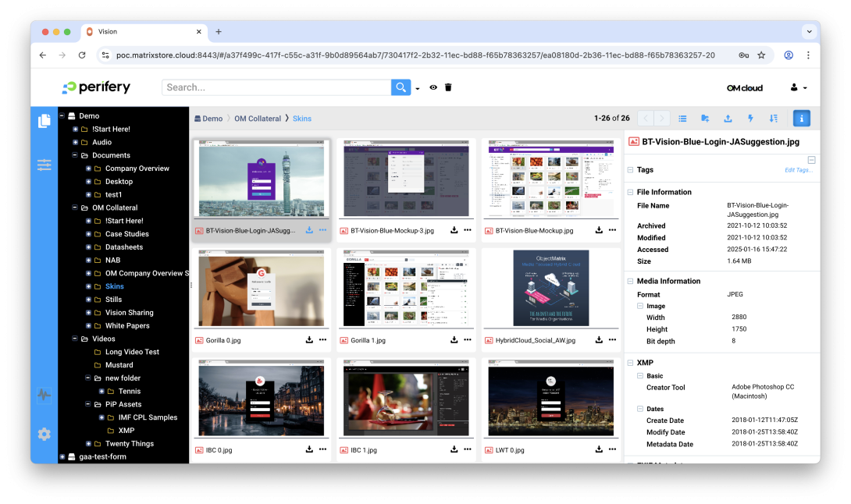Viewport: 851px width, 504px height.
Task: Open settings via the gear icon
Action: 44,435
